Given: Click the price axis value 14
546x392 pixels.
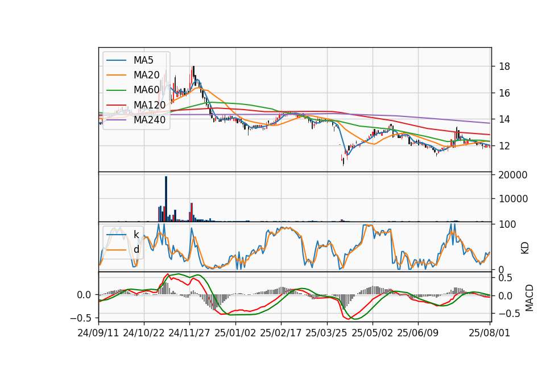Looking at the screenshot, I should tap(504, 119).
